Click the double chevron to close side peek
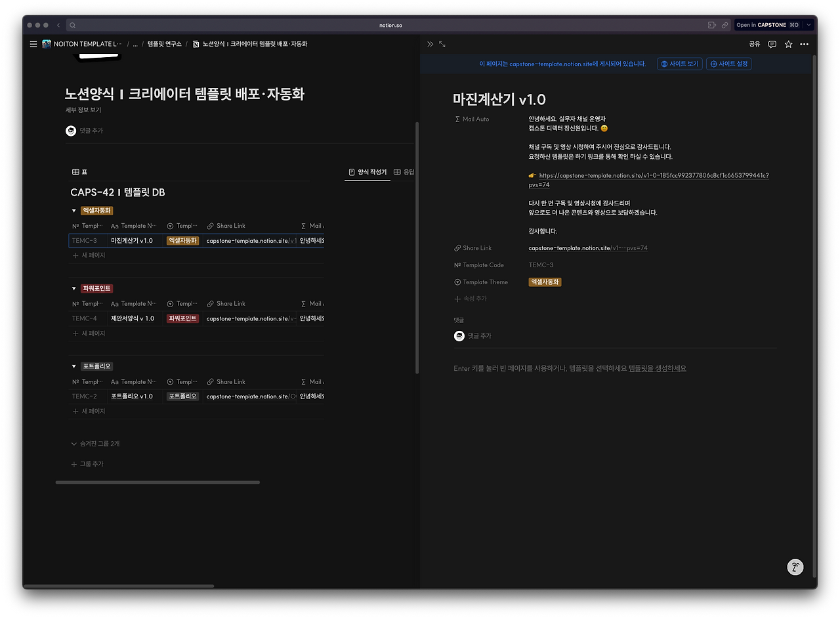Viewport: 840px width, 619px height. coord(429,44)
